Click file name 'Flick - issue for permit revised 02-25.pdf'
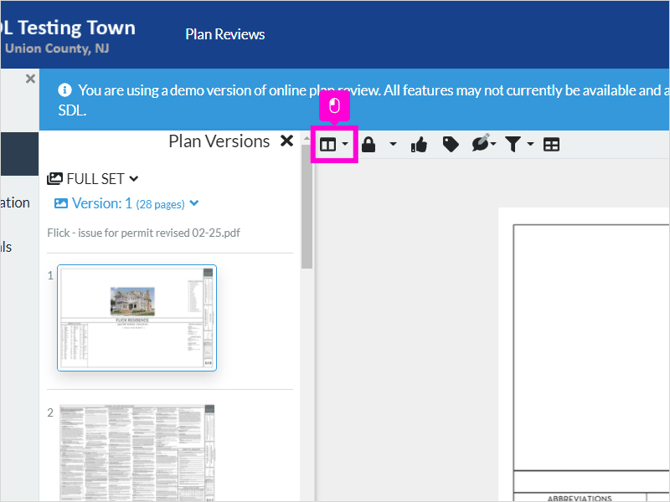 click(144, 233)
